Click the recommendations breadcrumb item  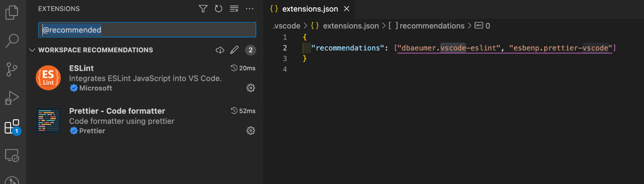click(x=431, y=26)
